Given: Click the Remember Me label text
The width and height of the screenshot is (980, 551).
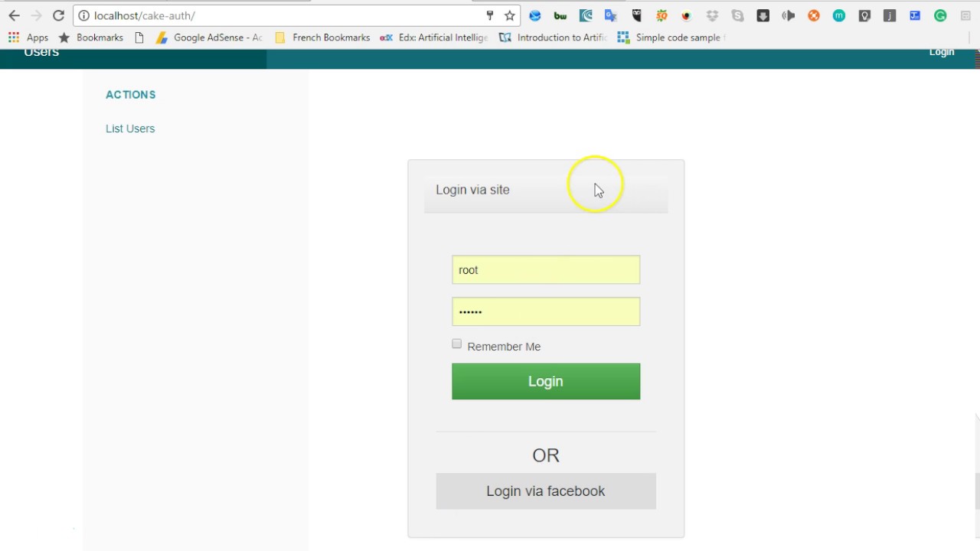Looking at the screenshot, I should point(504,347).
